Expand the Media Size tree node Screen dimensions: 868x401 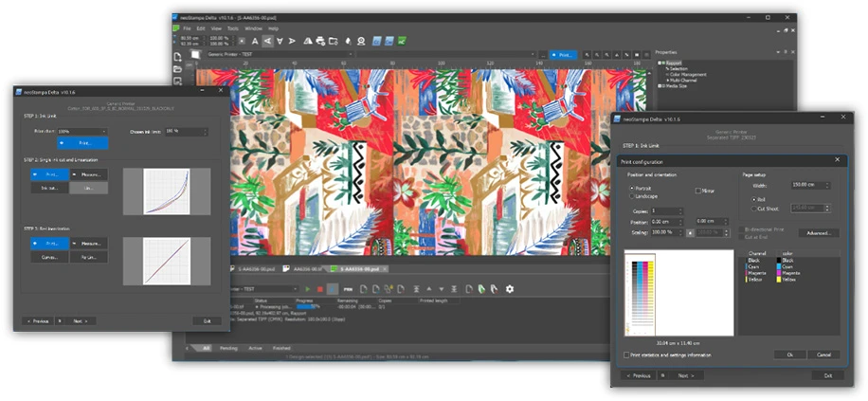point(659,86)
